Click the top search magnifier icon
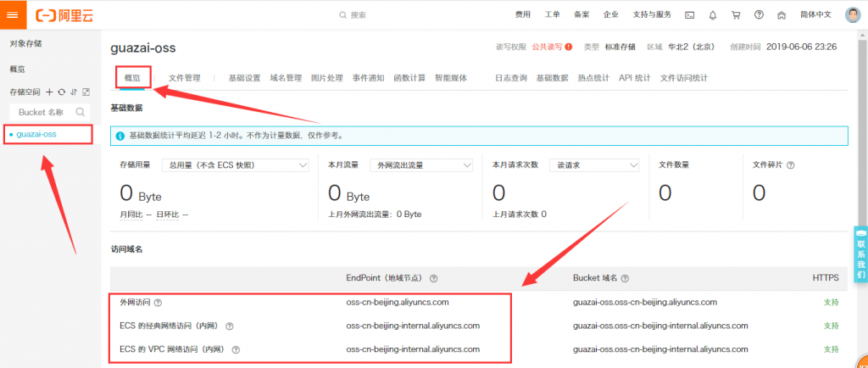Image resolution: width=868 pixels, height=368 pixels. 343,15
